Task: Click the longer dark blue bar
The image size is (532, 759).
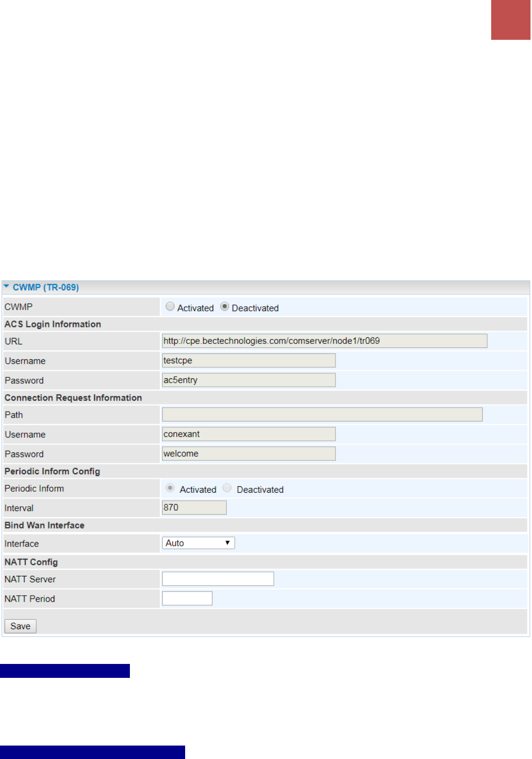Action: click(x=93, y=752)
